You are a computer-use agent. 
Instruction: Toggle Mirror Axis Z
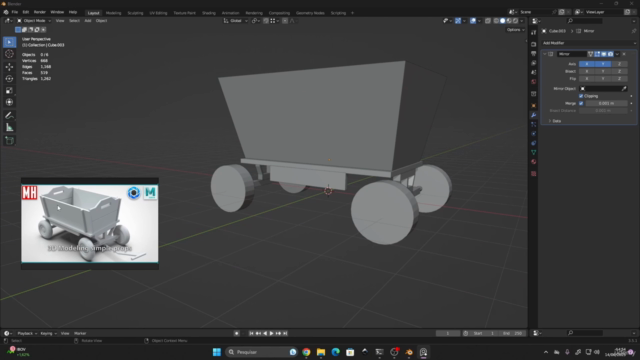619,64
